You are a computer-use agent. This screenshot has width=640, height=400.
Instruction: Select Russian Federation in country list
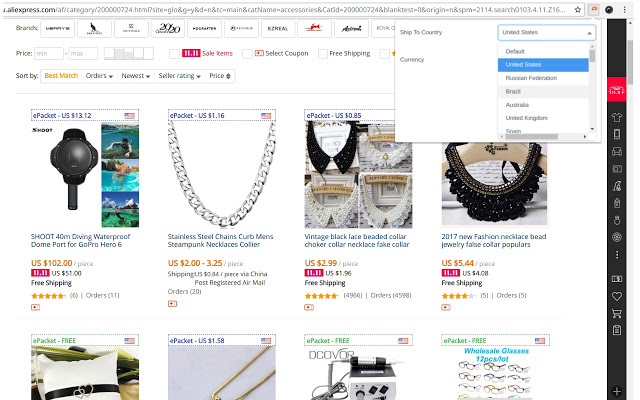pyautogui.click(x=543, y=78)
